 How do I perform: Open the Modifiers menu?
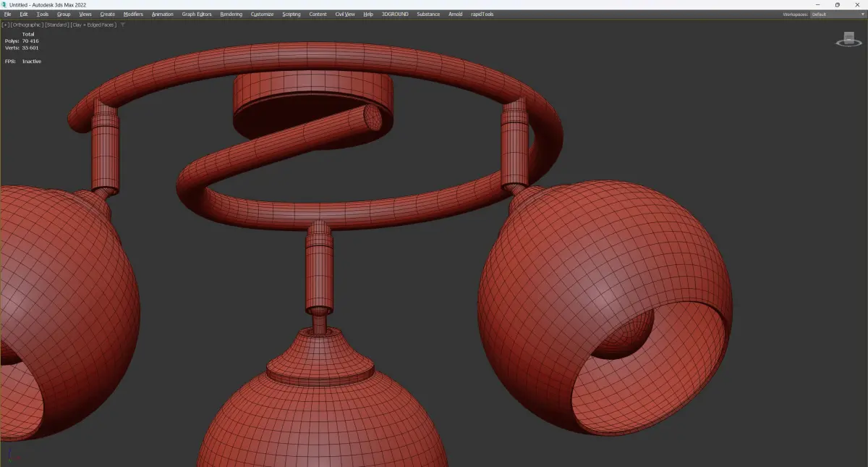pos(133,14)
